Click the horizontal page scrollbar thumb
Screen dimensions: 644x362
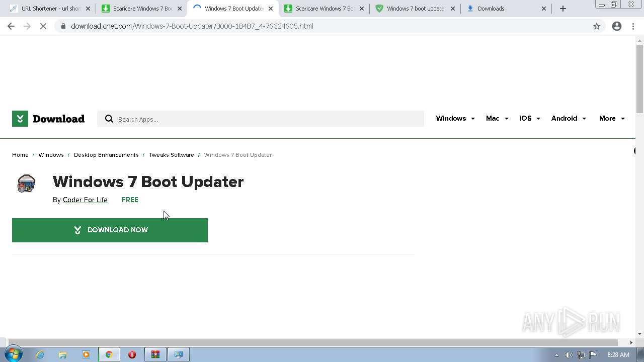(313, 342)
